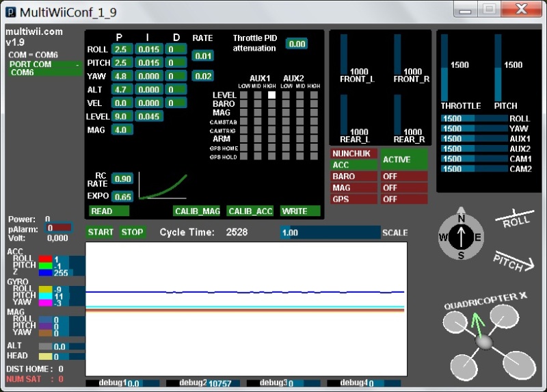This screenshot has width=547, height=392.
Task: Click Throttle PID attenuation 0.00 field
Action: tap(297, 44)
